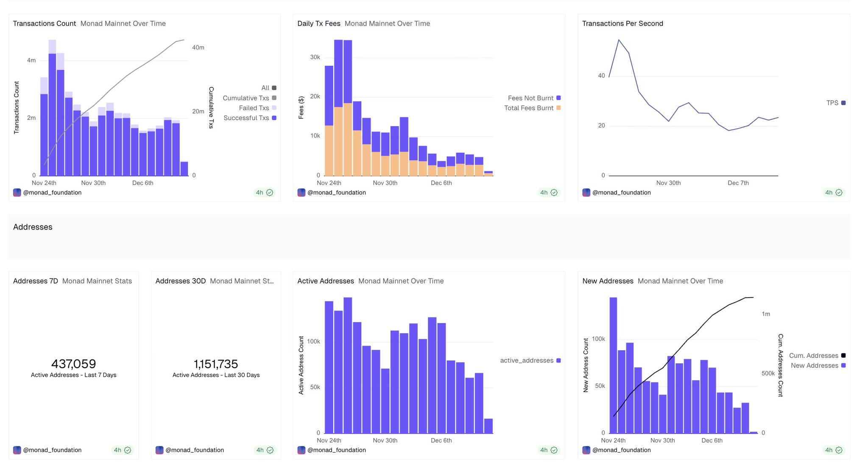Select the All legend option
The image size is (868, 469).
265,88
